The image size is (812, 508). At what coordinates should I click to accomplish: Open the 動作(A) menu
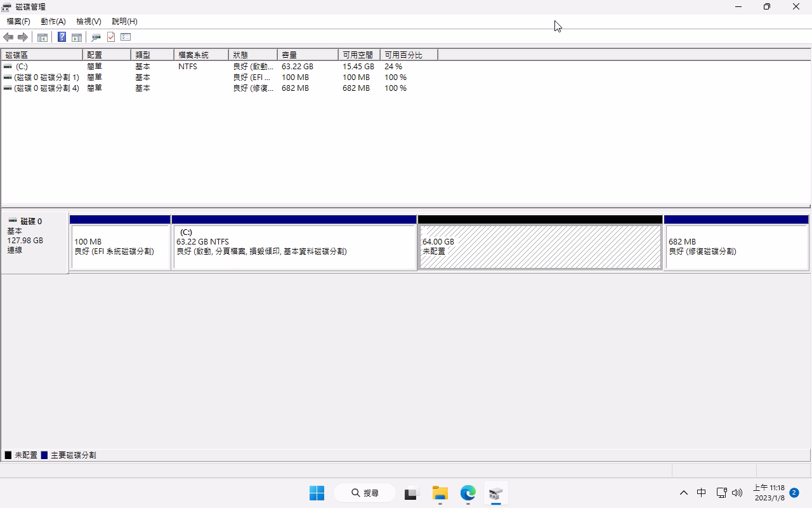53,22
